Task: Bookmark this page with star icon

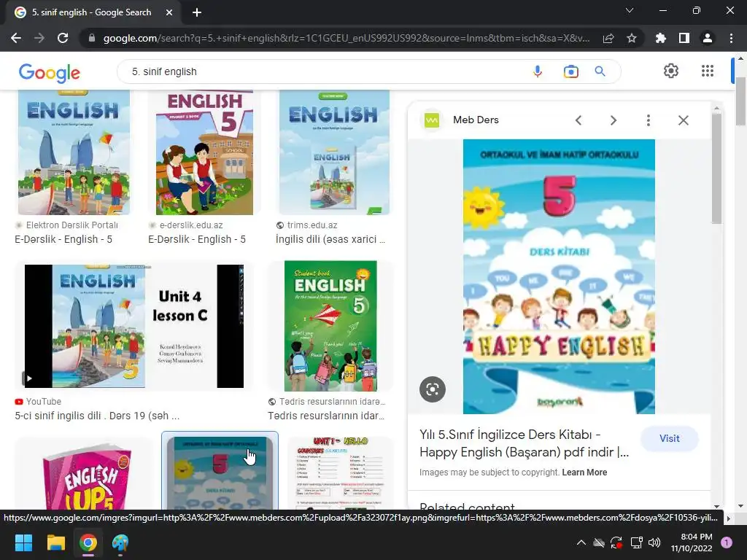Action: 632,38
